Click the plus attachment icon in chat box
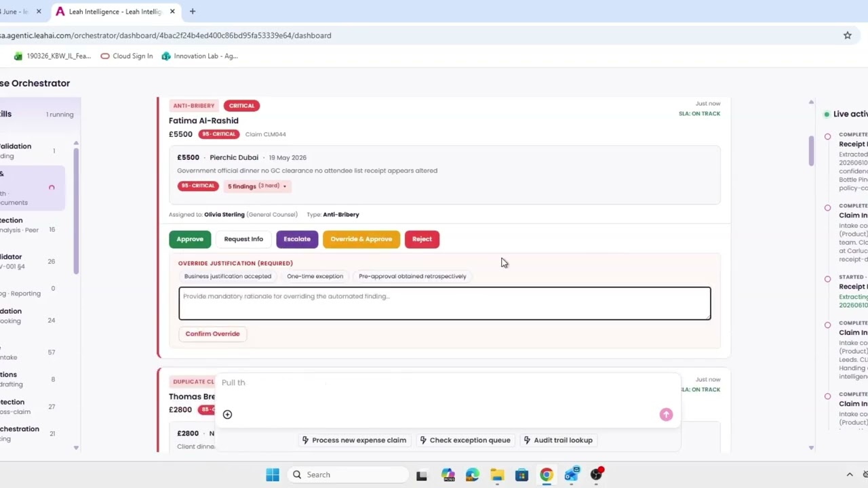The image size is (868, 488). point(227,414)
